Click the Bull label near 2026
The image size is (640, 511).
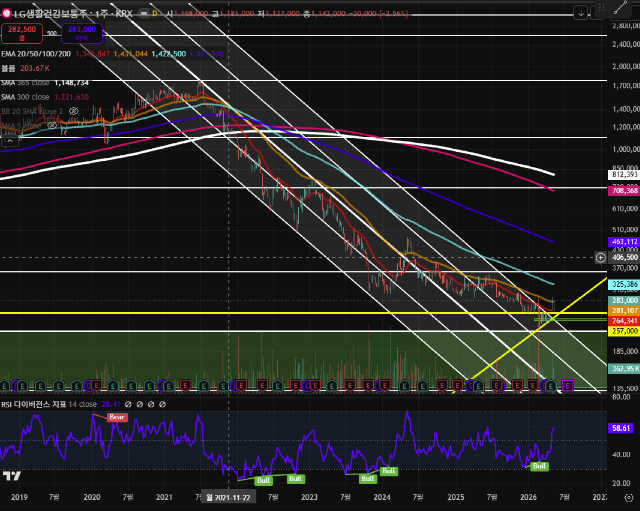coord(539,466)
